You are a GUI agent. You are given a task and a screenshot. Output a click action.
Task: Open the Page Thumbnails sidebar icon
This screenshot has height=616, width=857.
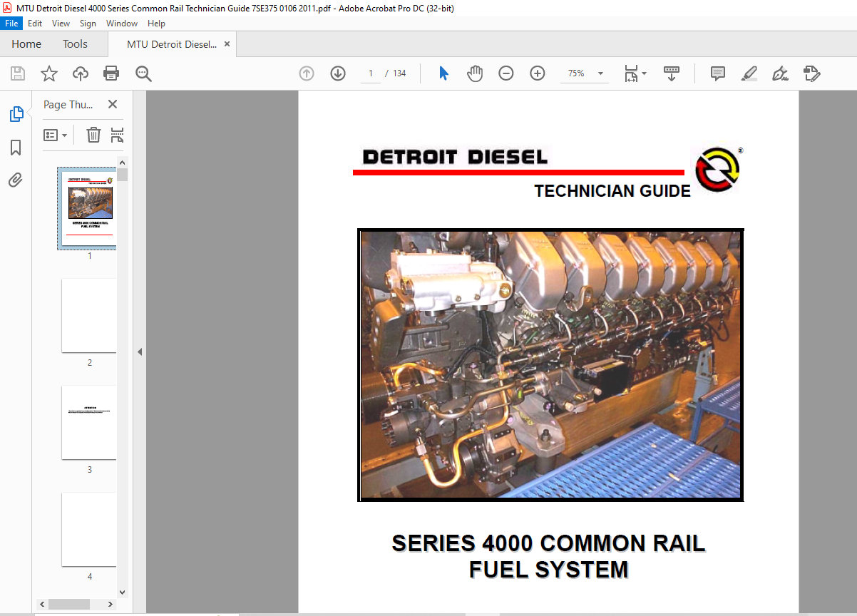(x=16, y=114)
